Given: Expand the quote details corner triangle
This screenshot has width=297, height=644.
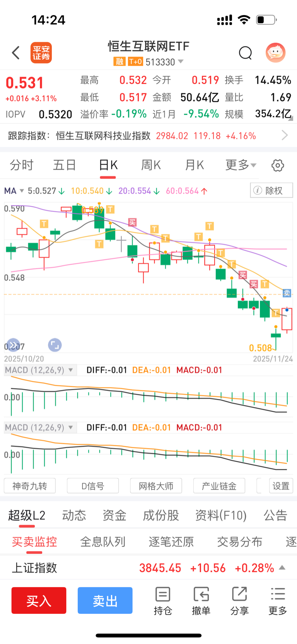Looking at the screenshot, I should point(290,119).
